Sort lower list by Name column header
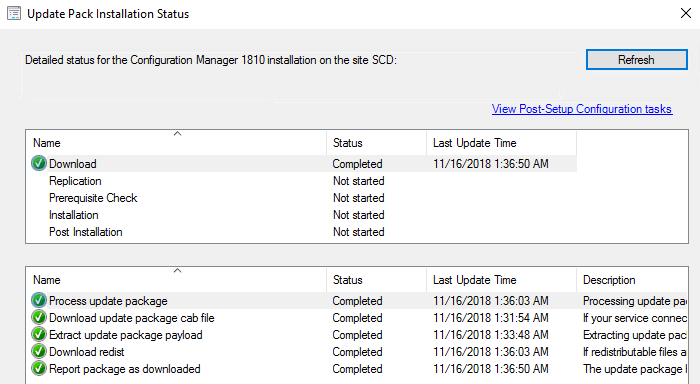Screen dimensions: 700x384 point(176,280)
